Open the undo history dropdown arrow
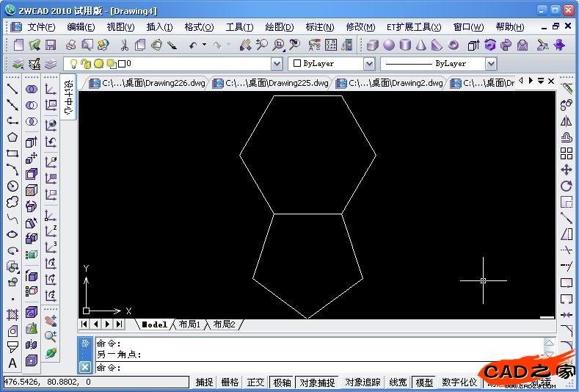The image size is (579, 392). [204, 45]
